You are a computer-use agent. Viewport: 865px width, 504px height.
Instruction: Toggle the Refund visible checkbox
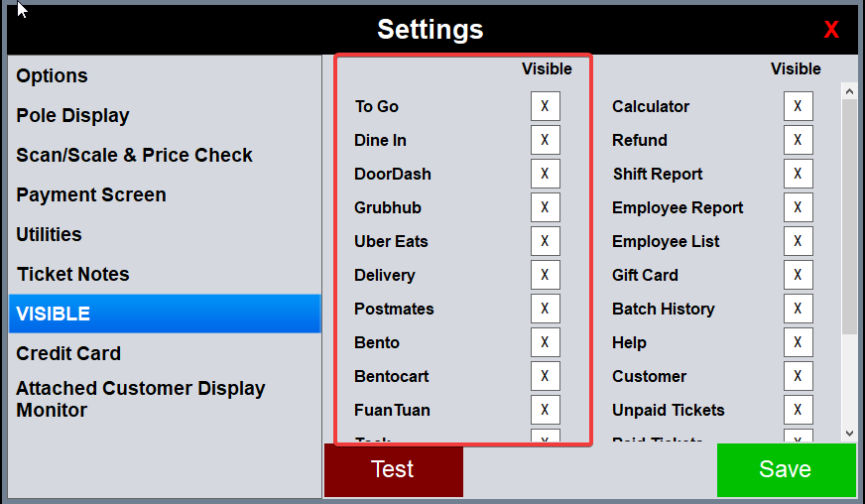pos(798,141)
